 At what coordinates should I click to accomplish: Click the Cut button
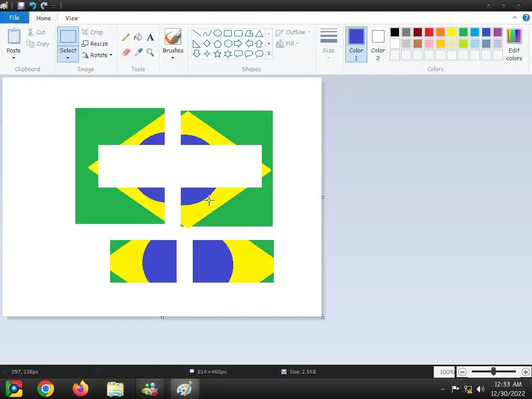click(x=37, y=32)
